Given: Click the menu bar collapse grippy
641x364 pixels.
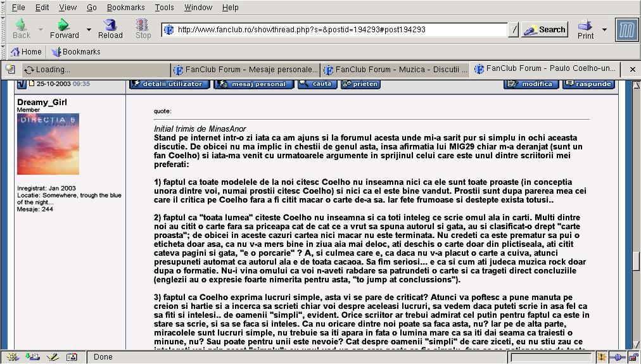Looking at the screenshot, I should [x=4, y=8].
